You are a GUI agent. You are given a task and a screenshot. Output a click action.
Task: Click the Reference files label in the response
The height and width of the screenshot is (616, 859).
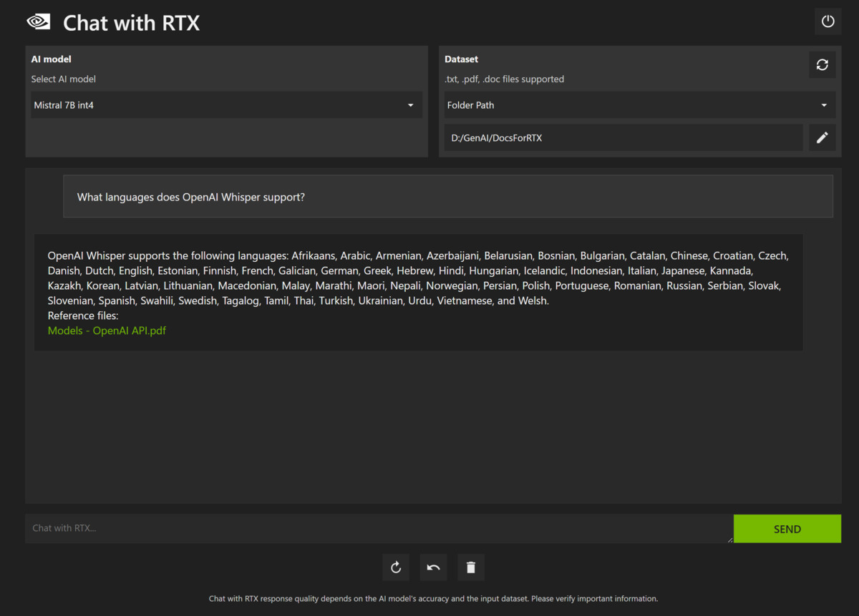tap(82, 316)
